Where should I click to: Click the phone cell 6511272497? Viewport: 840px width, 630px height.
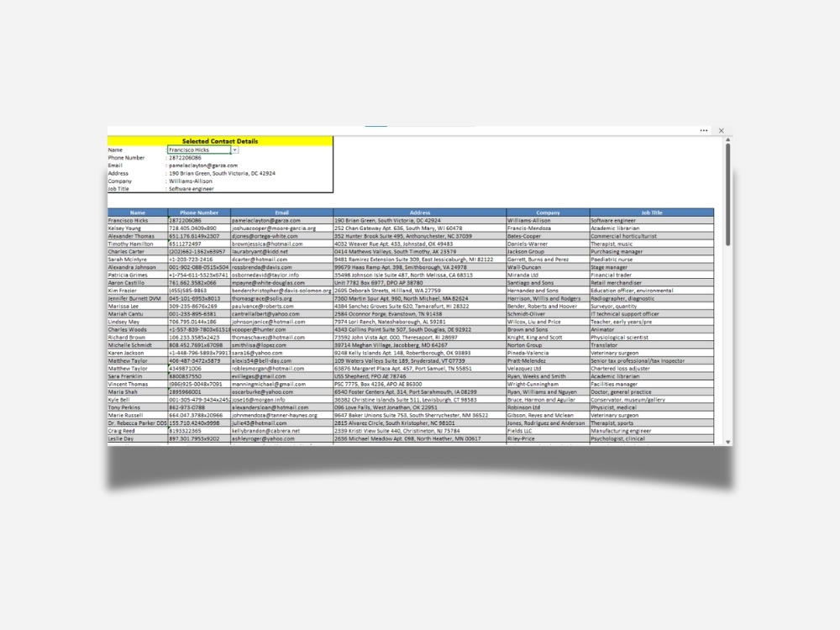(x=199, y=244)
